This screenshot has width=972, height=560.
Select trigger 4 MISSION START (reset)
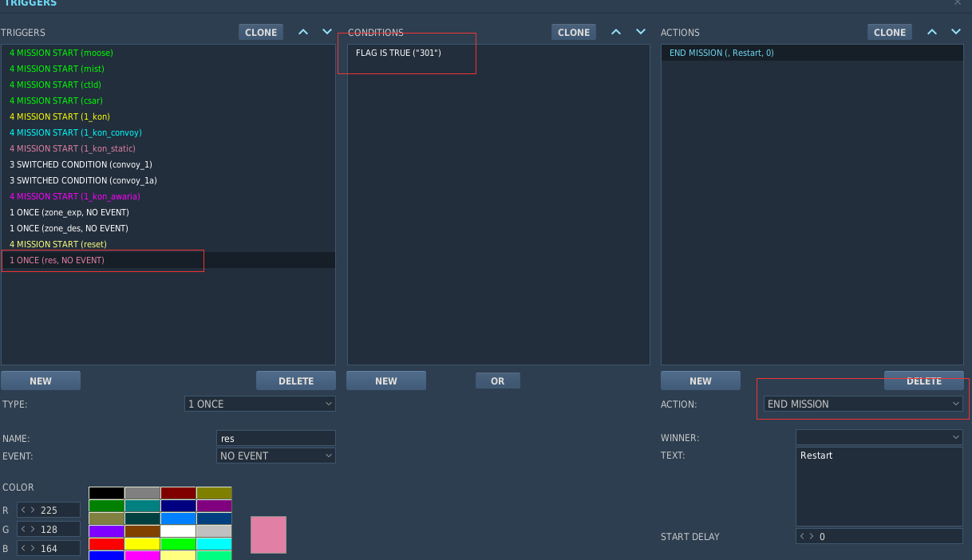pyautogui.click(x=168, y=244)
